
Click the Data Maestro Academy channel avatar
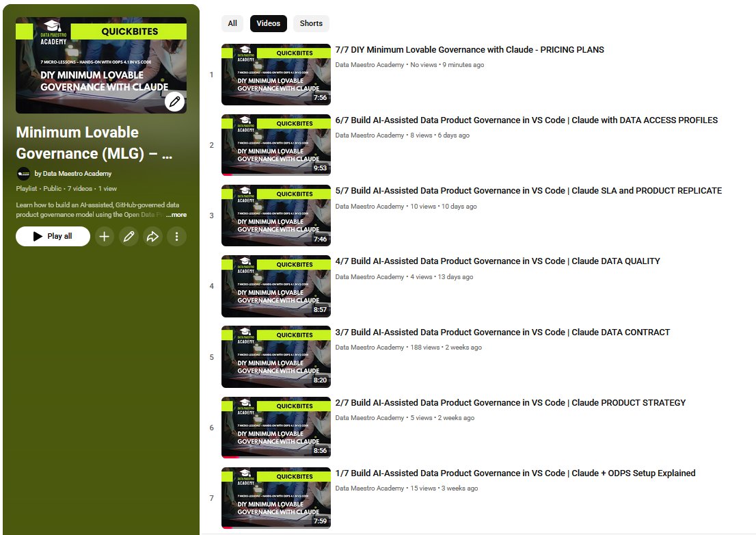pyautogui.click(x=23, y=174)
